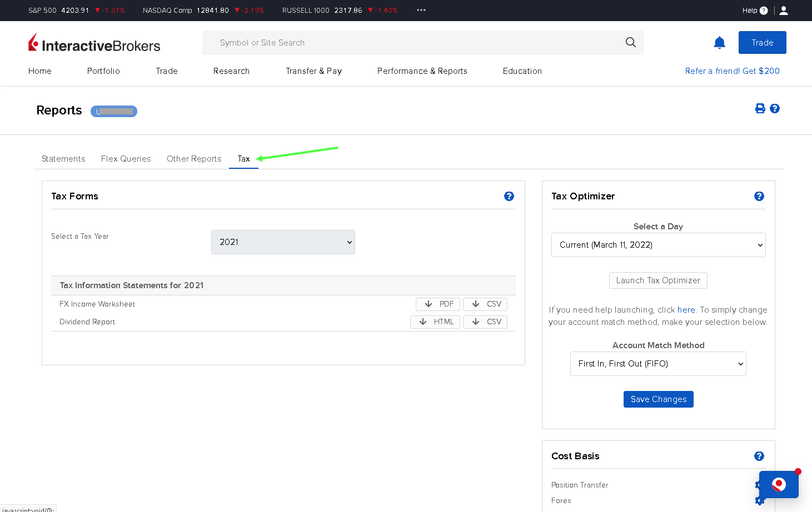
Task: Click the account number badge
Action: [114, 111]
